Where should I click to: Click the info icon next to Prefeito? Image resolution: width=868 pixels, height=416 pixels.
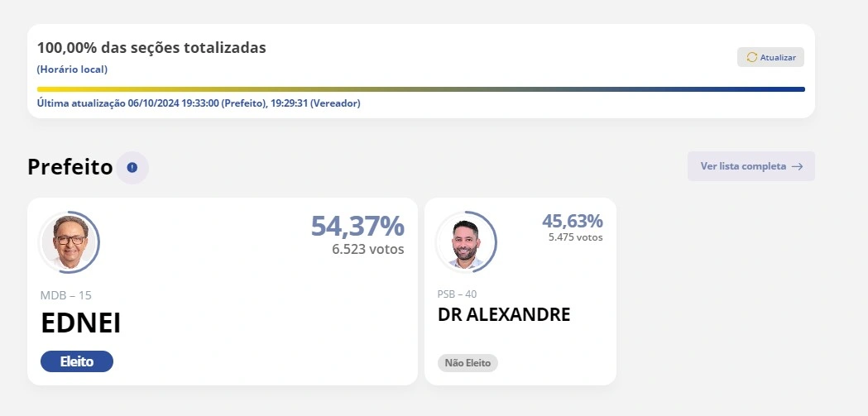(132, 168)
